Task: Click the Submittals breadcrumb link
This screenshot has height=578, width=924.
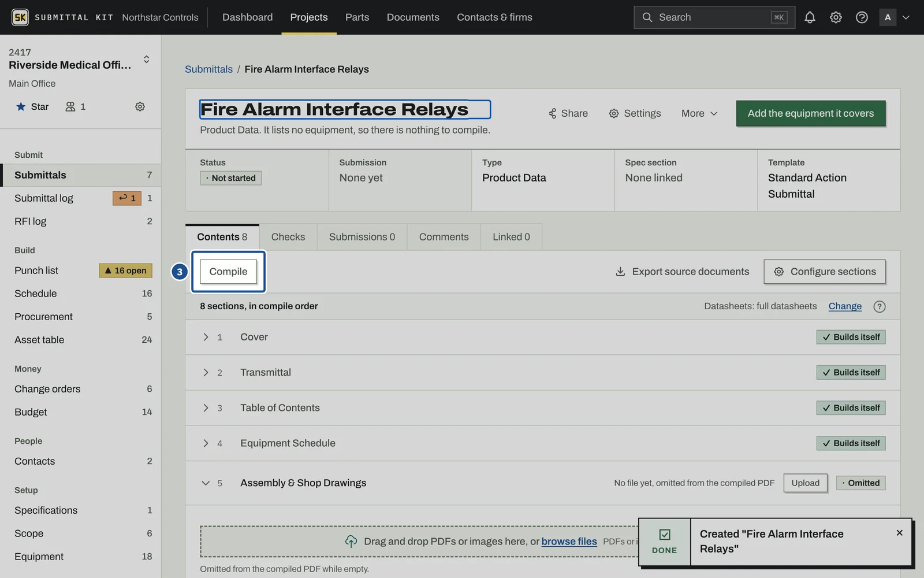Action: (208, 69)
